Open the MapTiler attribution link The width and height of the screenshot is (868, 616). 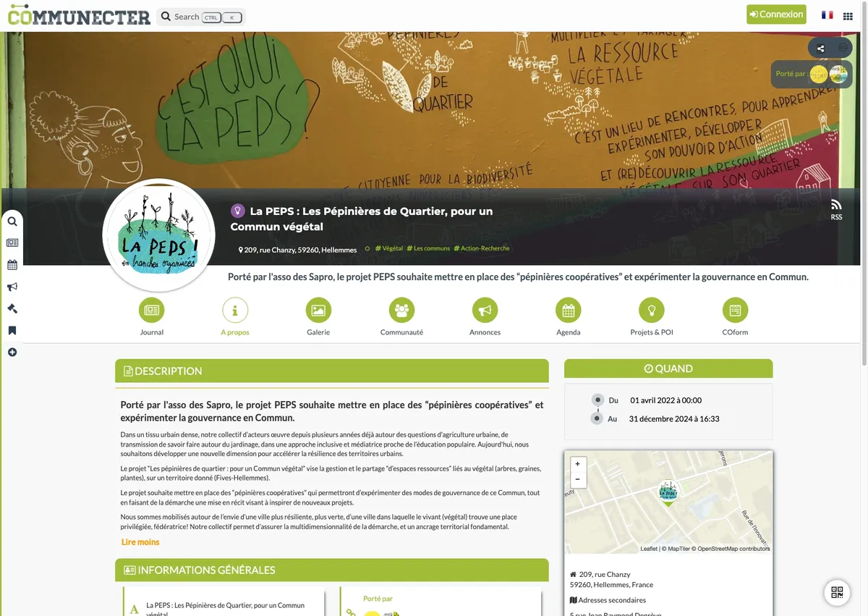click(x=675, y=549)
